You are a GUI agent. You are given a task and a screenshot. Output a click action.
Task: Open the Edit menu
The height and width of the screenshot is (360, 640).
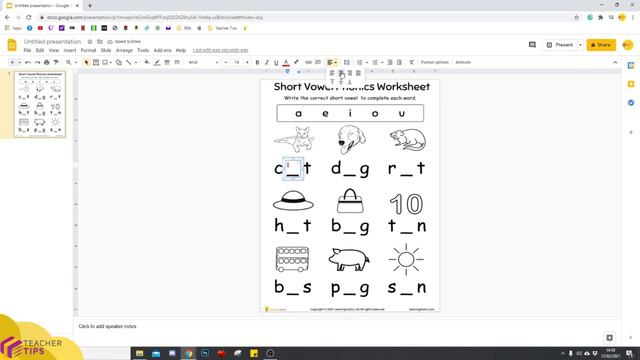(x=40, y=50)
